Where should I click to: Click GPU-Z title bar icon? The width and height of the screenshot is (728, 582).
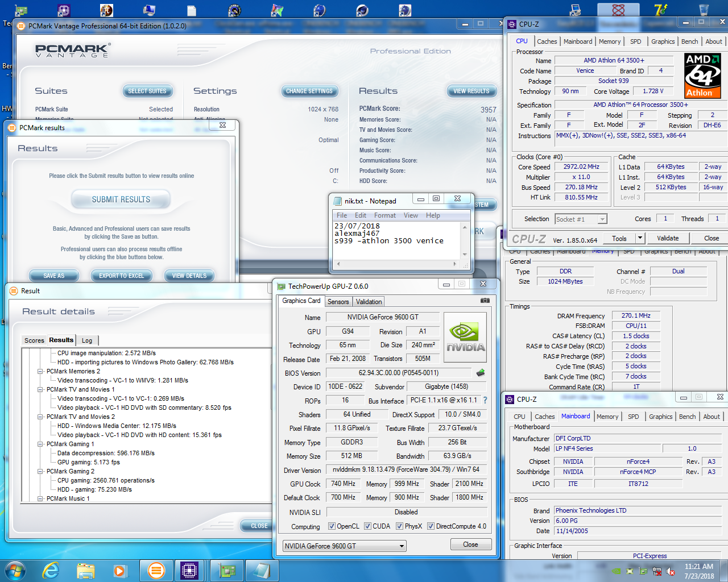(281, 286)
